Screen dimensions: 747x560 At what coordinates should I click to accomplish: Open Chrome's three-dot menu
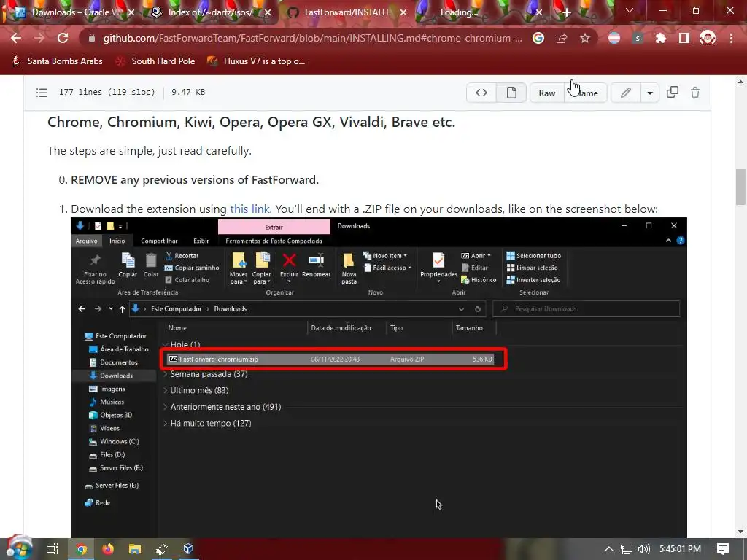point(731,38)
